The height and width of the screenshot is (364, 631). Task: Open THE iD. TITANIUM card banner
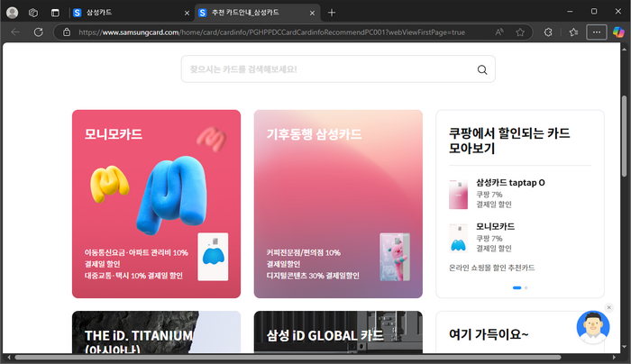[156, 332]
